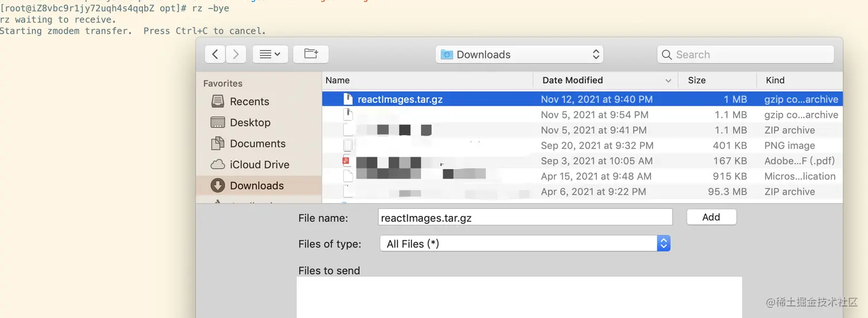This screenshot has width=868, height=318.
Task: Click the Add button
Action: pyautogui.click(x=711, y=217)
